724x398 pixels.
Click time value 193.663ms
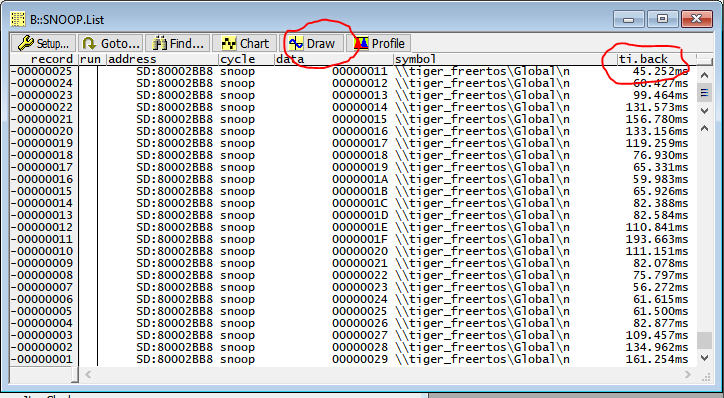click(x=657, y=239)
